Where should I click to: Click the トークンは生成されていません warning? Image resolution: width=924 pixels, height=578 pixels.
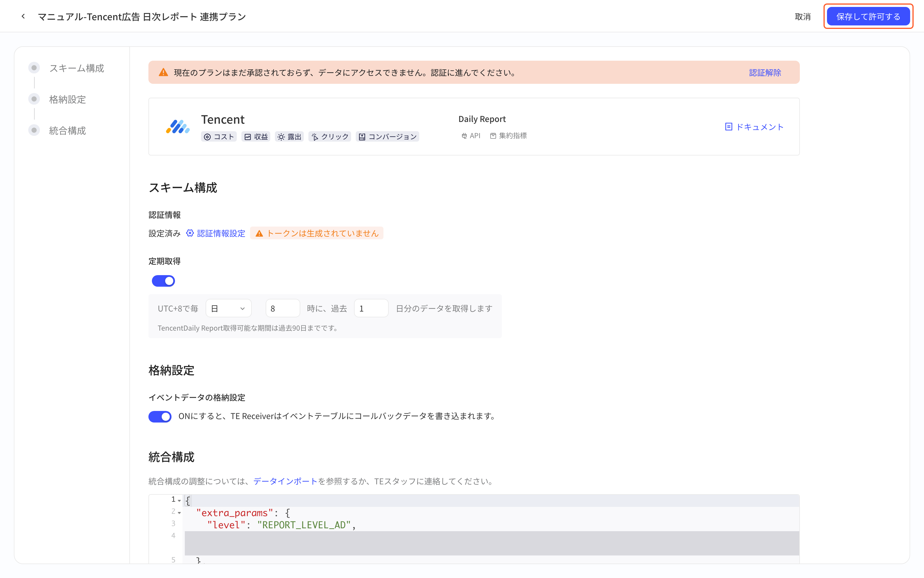coord(317,233)
